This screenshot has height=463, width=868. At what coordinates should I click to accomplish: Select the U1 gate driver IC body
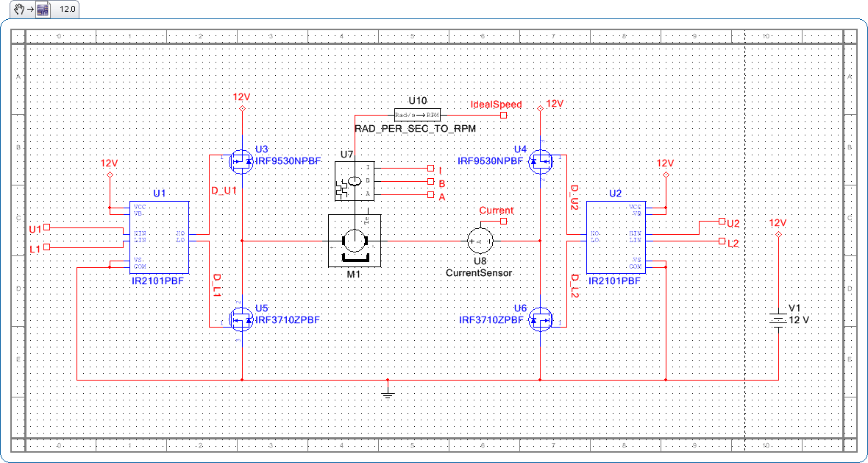click(x=160, y=238)
